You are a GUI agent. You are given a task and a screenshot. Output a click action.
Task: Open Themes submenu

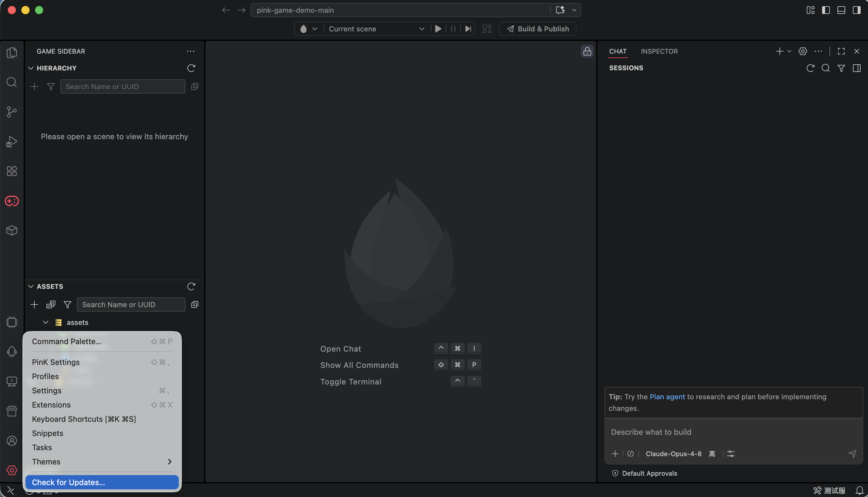tap(102, 461)
